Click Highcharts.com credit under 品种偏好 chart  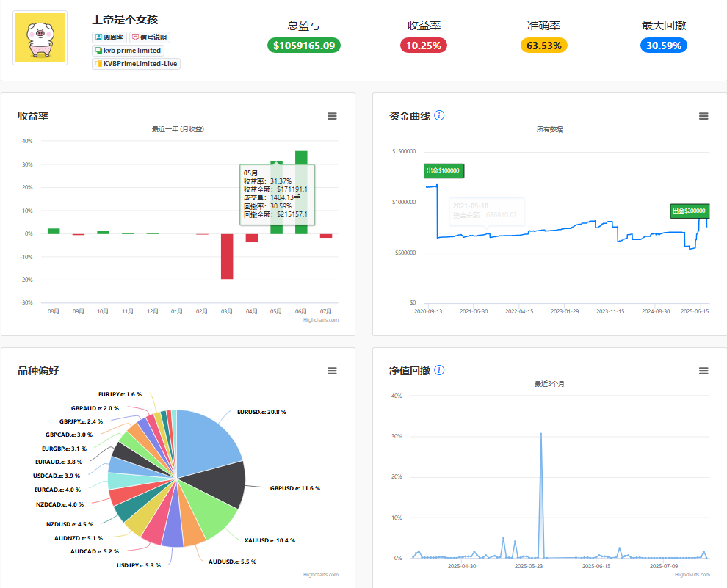pyautogui.click(x=321, y=575)
